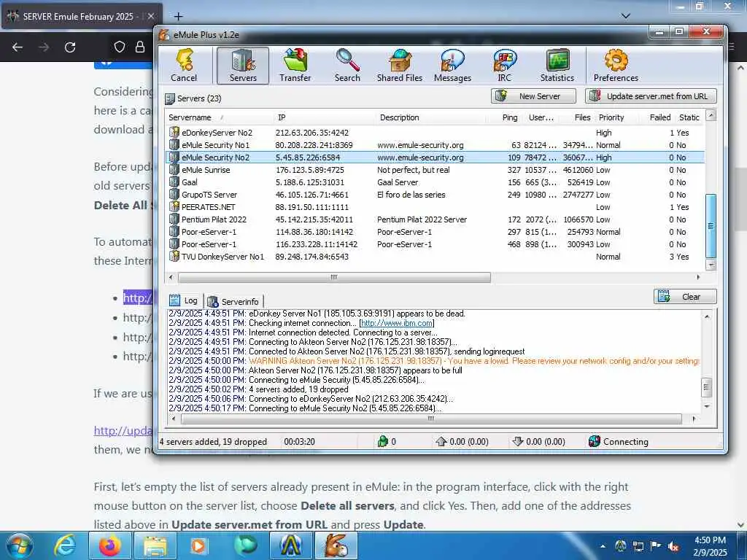Click the Servers (23) list header icon
The height and width of the screenshot is (560, 747).
pyautogui.click(x=169, y=99)
